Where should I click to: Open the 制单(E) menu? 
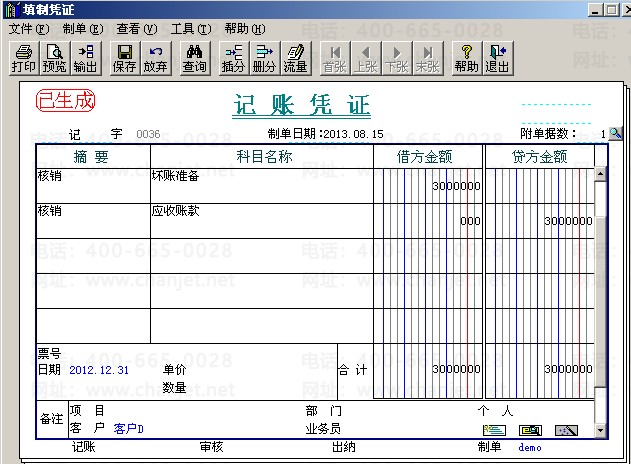pyautogui.click(x=83, y=29)
